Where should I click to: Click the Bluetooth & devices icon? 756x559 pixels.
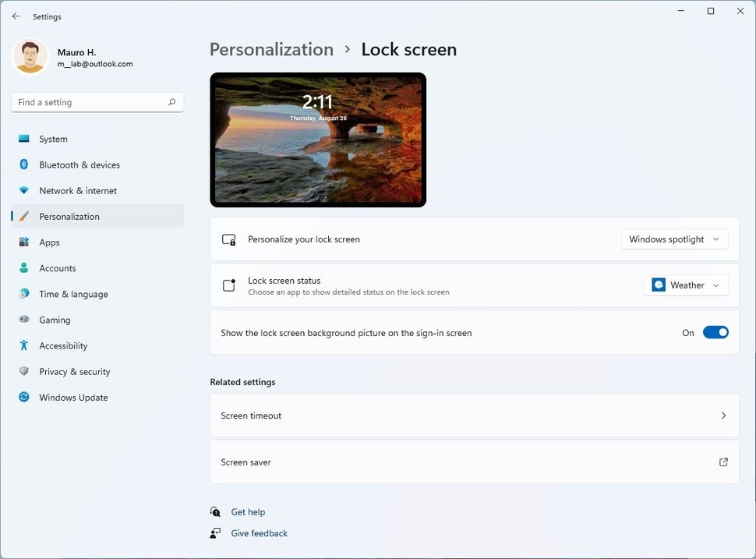pos(24,165)
